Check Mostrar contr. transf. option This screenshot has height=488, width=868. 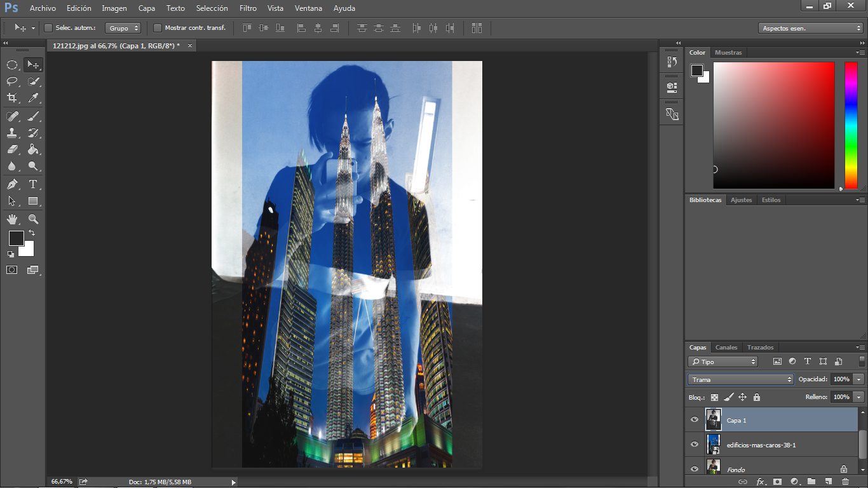coord(158,28)
